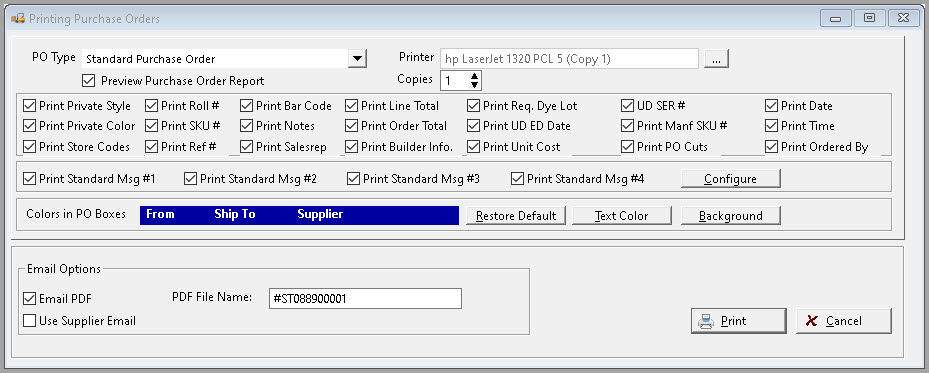Click the Cancel button with red X

pos(844,321)
